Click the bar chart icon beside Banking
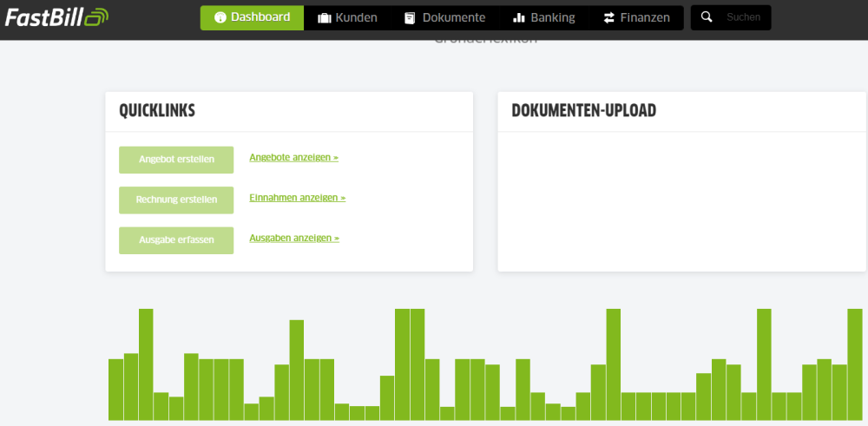The width and height of the screenshot is (868, 426). [x=519, y=18]
